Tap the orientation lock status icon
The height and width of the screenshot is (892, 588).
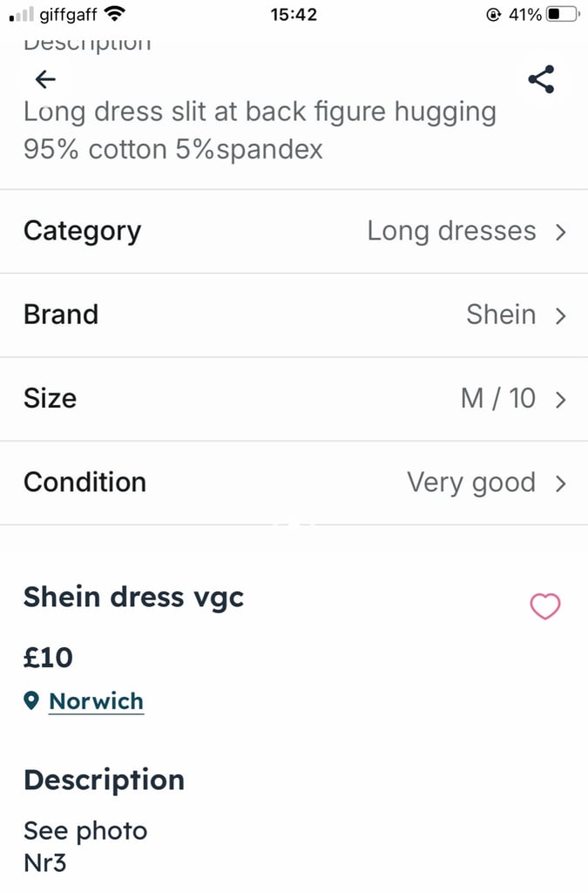click(494, 14)
